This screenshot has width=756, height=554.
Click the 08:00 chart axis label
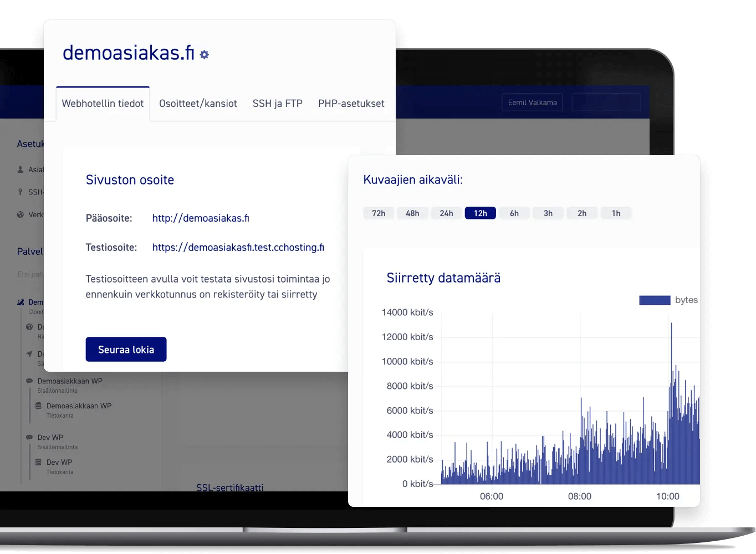tap(580, 496)
